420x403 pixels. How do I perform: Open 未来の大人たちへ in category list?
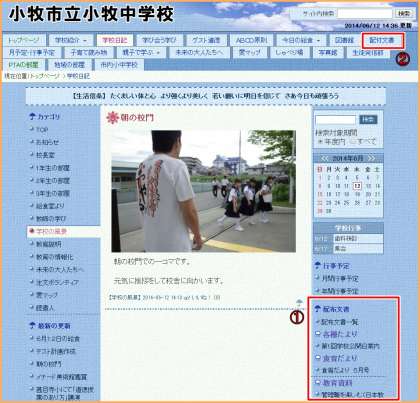tap(60, 269)
